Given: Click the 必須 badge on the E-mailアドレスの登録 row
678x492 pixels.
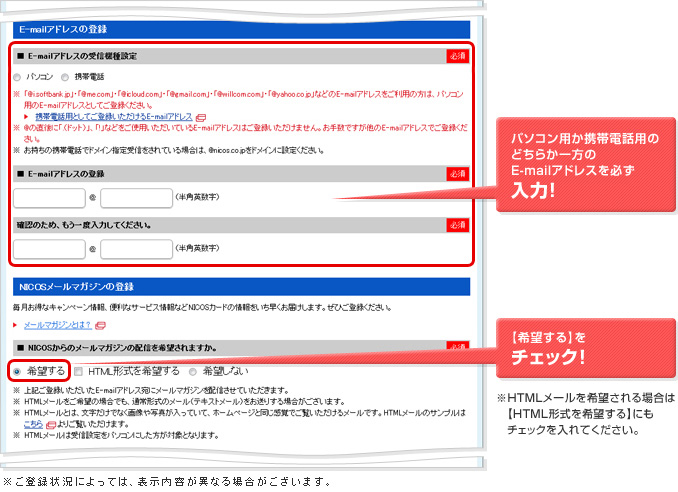Looking at the screenshot, I should tap(456, 173).
